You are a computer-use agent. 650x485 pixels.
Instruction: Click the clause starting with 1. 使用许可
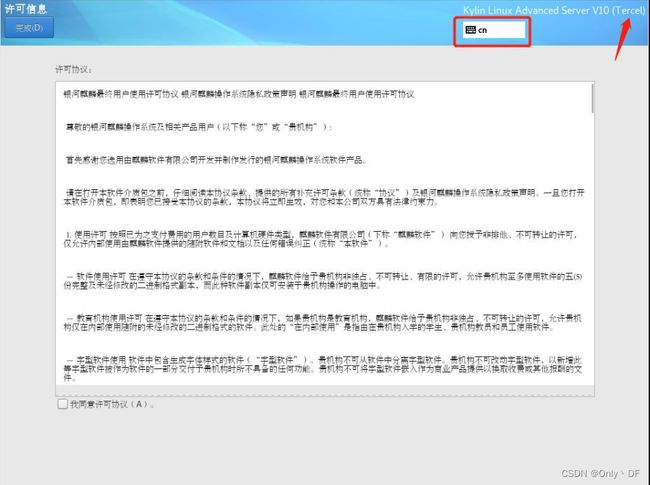321,239
